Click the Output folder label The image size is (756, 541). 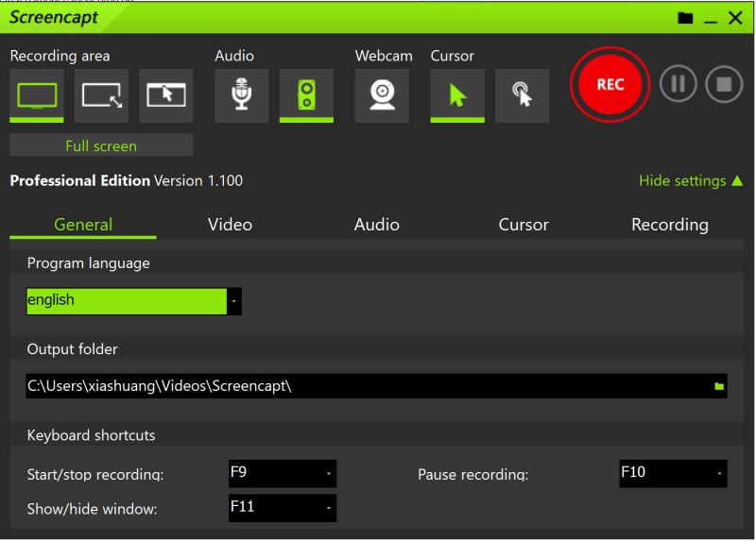click(x=73, y=348)
